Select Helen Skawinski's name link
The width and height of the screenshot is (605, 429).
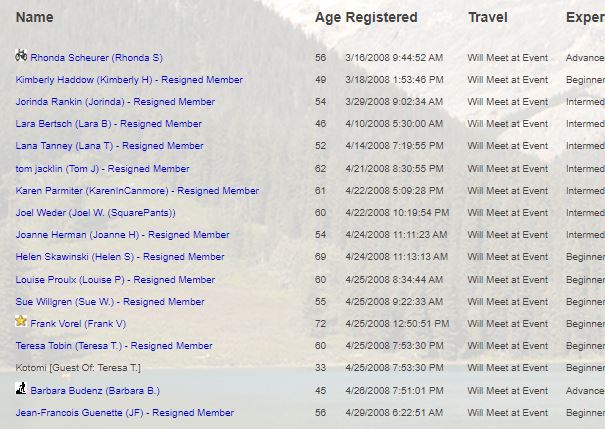tap(120, 257)
